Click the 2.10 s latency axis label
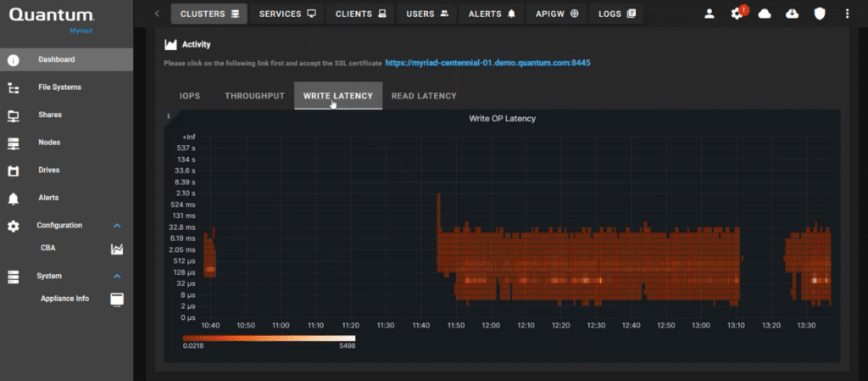The height and width of the screenshot is (381, 868). [x=185, y=193]
